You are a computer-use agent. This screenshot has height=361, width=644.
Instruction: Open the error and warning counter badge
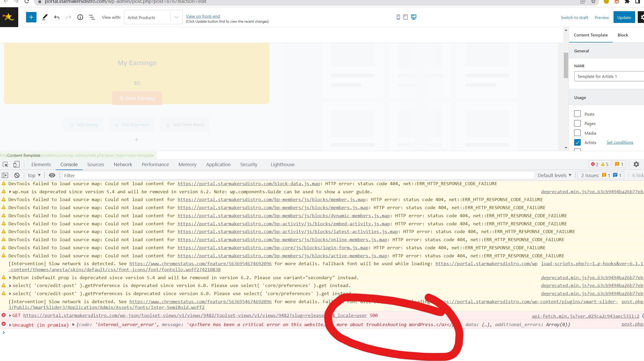599,164
